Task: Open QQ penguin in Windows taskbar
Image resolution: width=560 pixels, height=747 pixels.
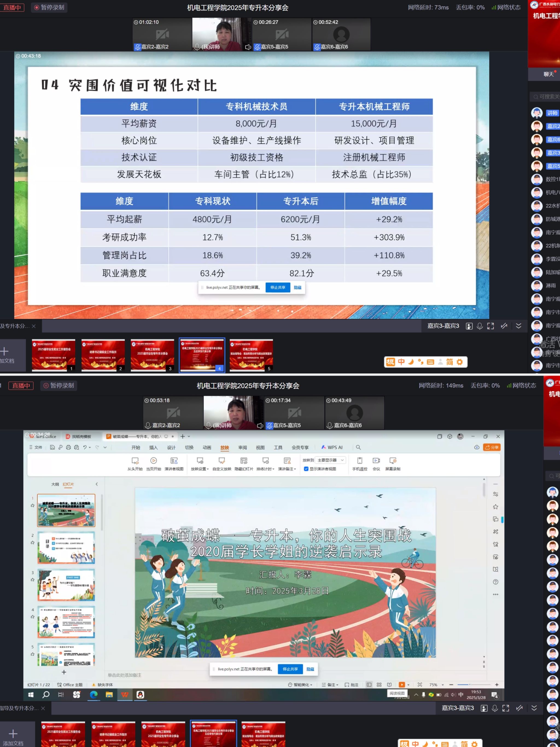Action: 141,694
